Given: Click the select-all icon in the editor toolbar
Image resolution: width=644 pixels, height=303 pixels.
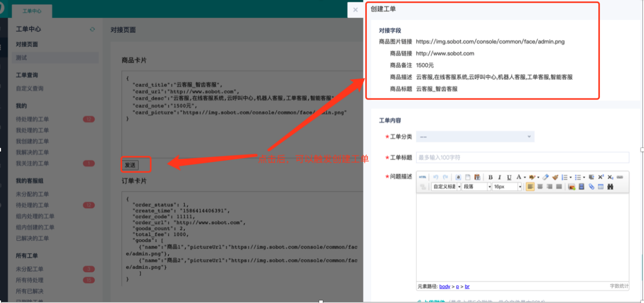Looking at the screenshot, I should (459, 177).
